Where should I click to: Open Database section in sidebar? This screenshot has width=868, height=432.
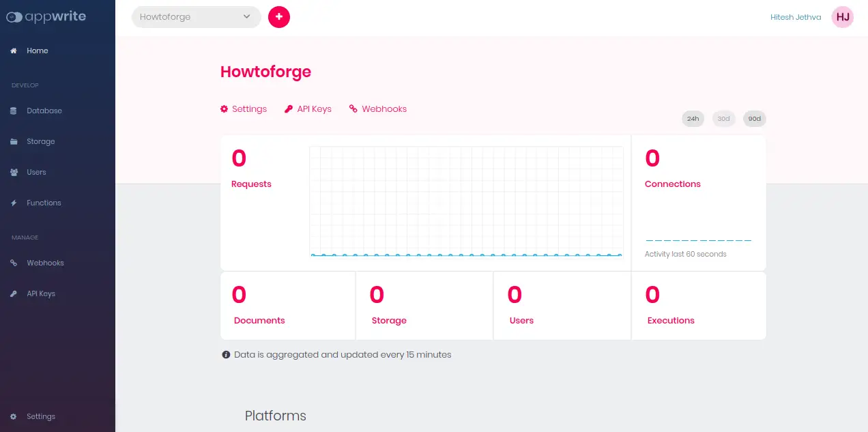pos(44,111)
